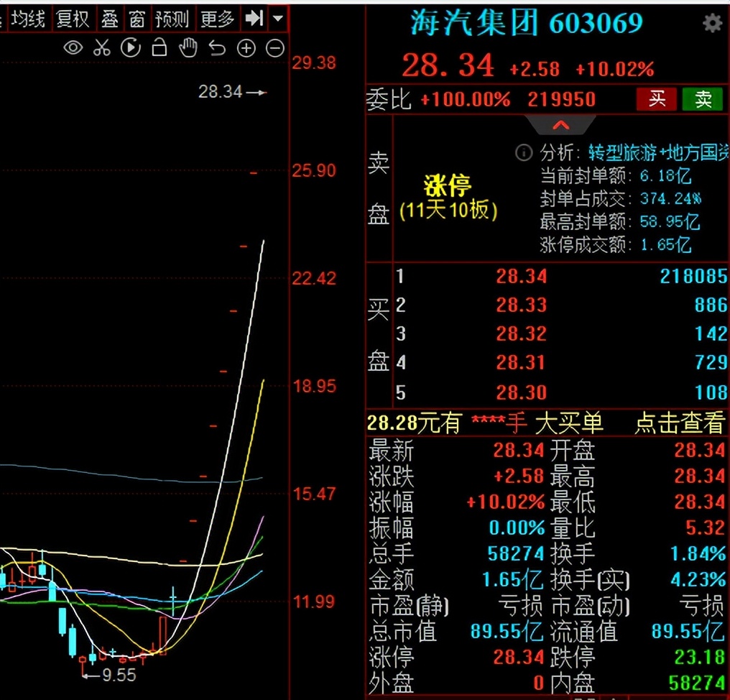This screenshot has width=730, height=700.
Task: Click the 28.34 price marker on chart
Action: point(232,92)
